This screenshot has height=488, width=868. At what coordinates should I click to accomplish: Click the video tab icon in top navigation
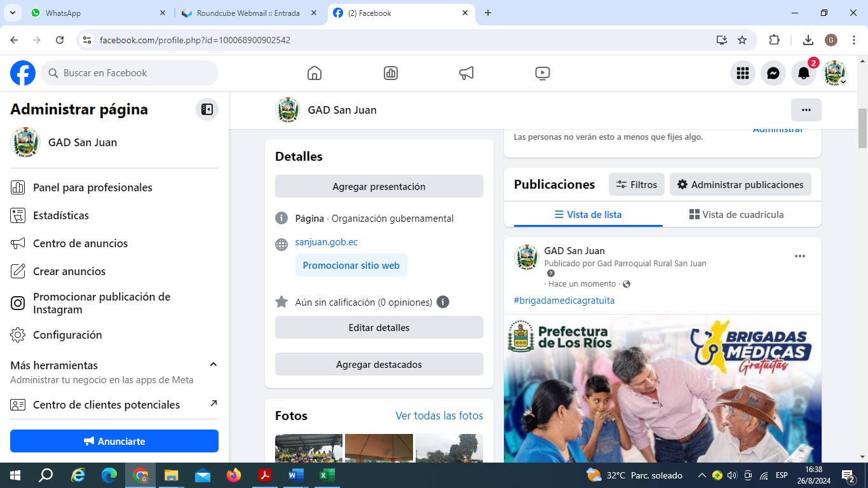click(542, 73)
